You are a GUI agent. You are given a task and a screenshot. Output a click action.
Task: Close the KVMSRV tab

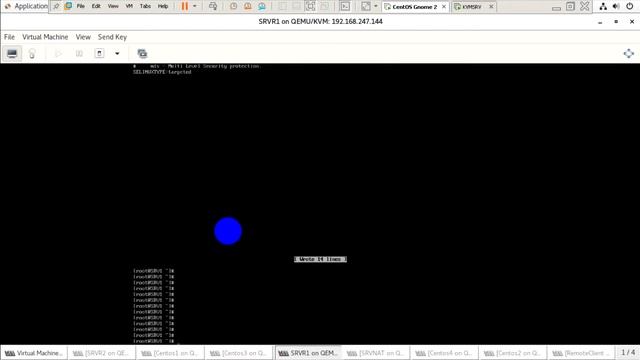click(x=491, y=7)
